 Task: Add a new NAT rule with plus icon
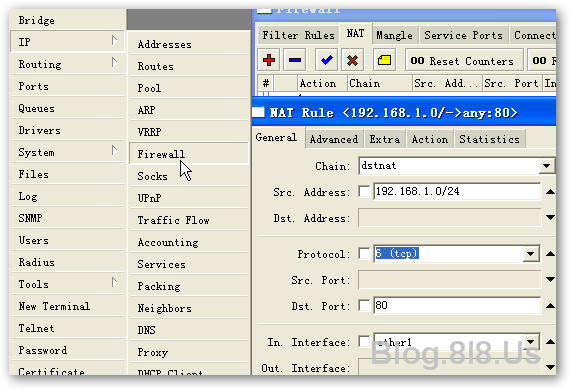point(269,60)
